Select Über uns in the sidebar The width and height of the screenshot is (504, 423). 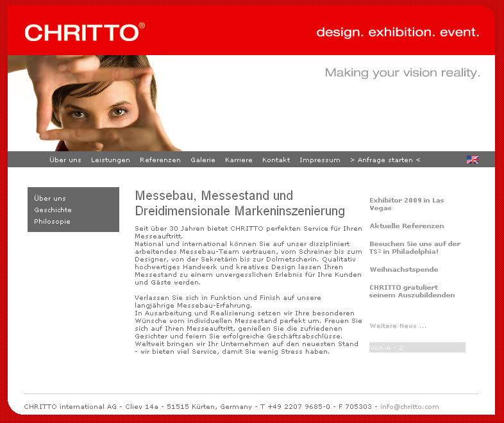click(x=50, y=198)
